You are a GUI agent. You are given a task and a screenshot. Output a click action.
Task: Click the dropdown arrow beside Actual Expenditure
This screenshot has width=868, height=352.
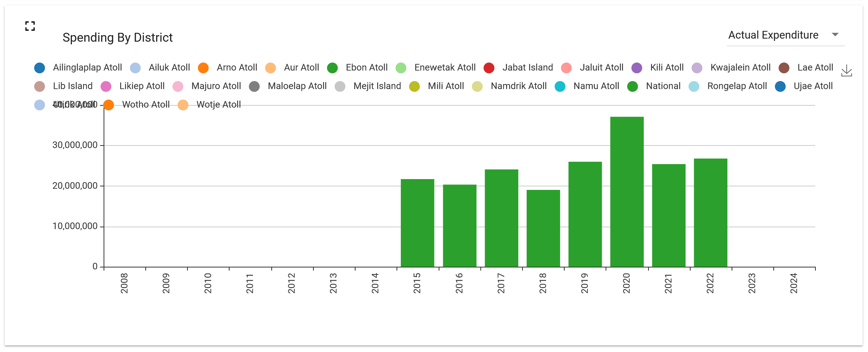835,35
